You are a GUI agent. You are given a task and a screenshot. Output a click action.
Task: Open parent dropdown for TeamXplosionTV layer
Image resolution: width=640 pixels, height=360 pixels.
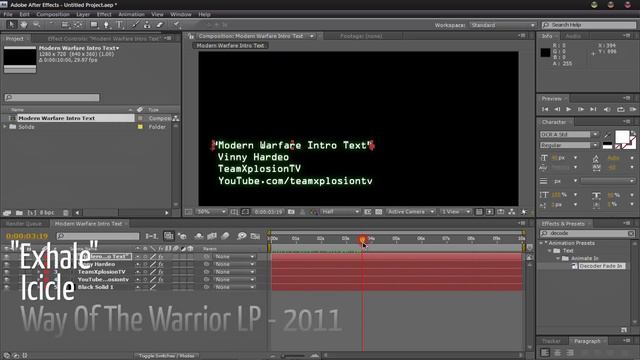[x=235, y=271]
